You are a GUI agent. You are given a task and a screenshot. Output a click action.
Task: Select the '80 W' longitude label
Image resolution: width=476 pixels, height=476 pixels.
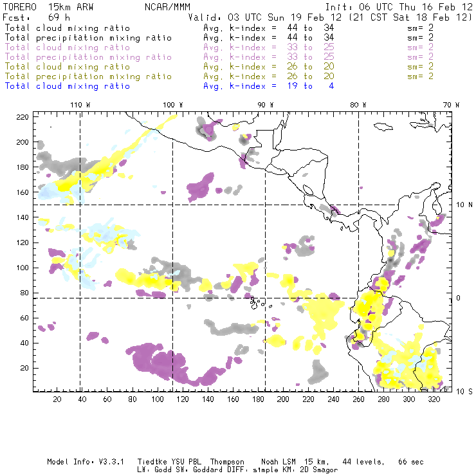[358, 105]
